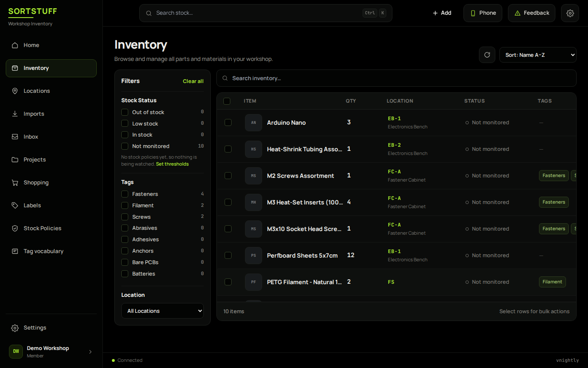The height and width of the screenshot is (368, 588).
Task: Click the SORTSTUFF logo
Action: click(33, 11)
